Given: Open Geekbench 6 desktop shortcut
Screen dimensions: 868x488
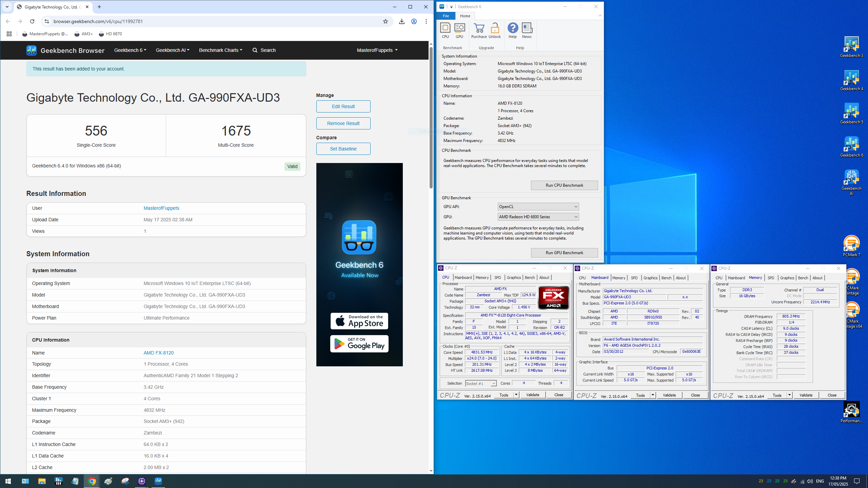Looking at the screenshot, I should (851, 147).
